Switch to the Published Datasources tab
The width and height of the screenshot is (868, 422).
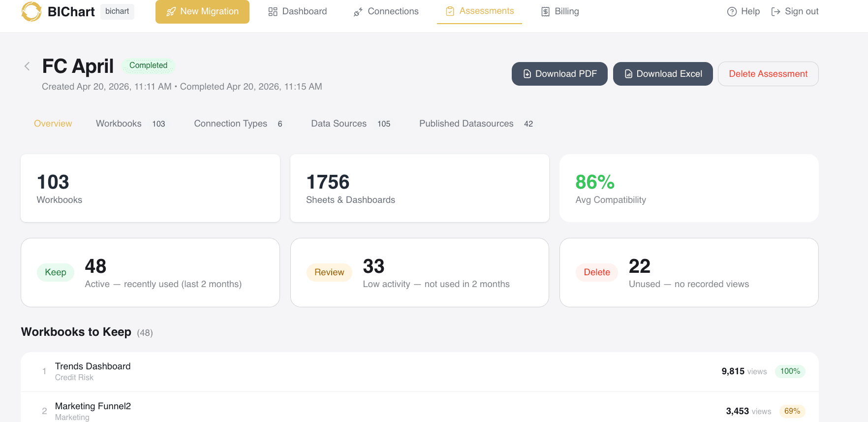(476, 124)
